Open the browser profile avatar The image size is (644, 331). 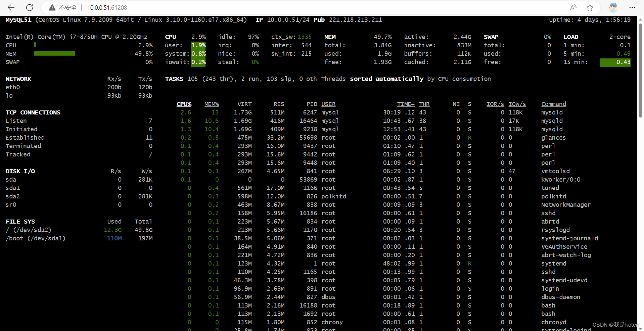click(613, 7)
